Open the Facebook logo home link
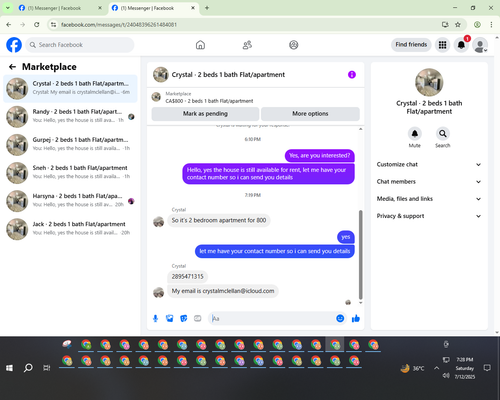This screenshot has height=400, width=500. tap(14, 45)
